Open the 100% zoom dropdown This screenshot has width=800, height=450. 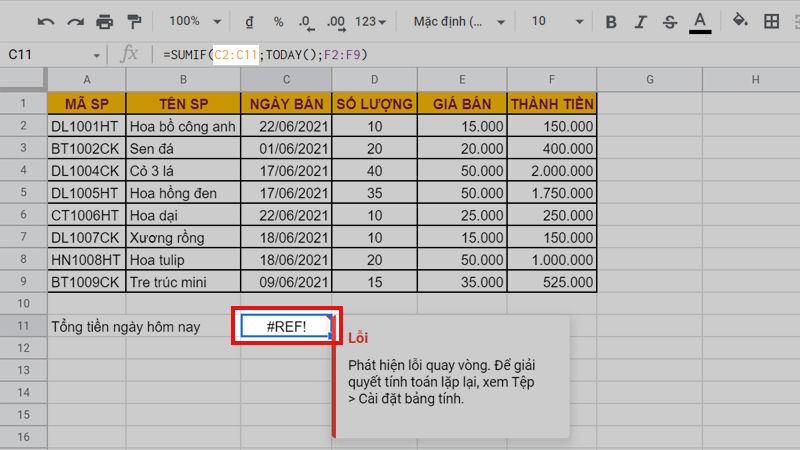(195, 21)
